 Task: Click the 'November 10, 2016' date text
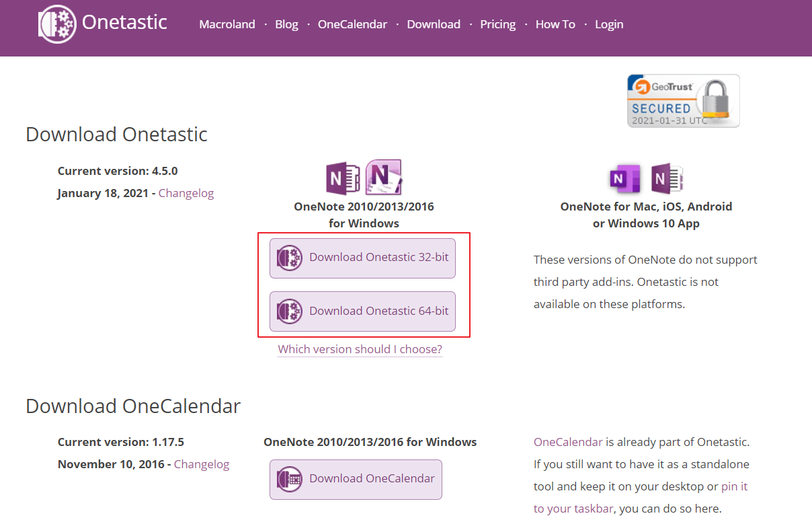click(x=112, y=464)
